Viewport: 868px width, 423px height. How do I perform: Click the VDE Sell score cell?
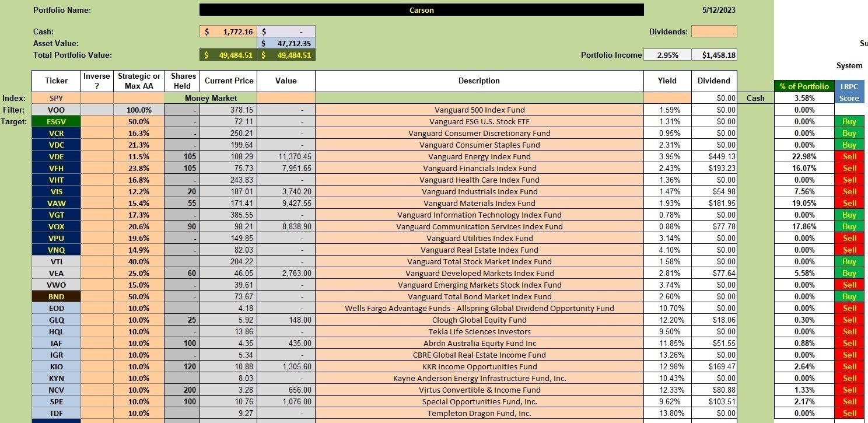pos(849,156)
